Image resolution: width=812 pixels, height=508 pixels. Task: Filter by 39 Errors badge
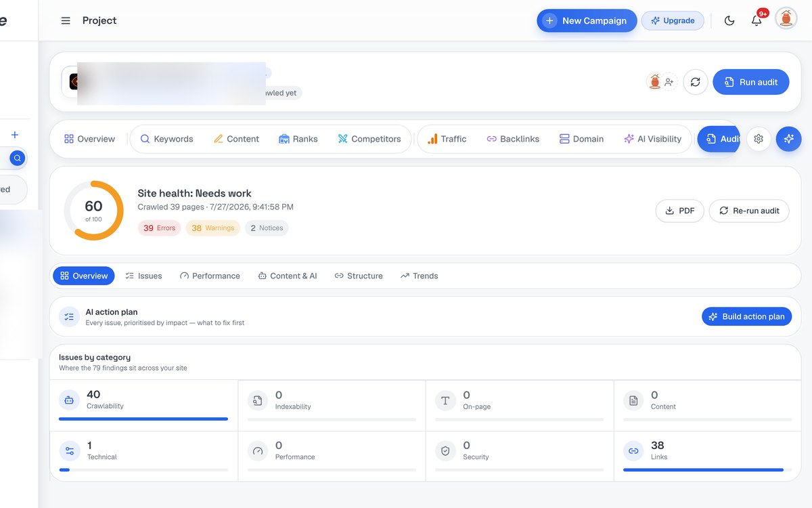160,228
